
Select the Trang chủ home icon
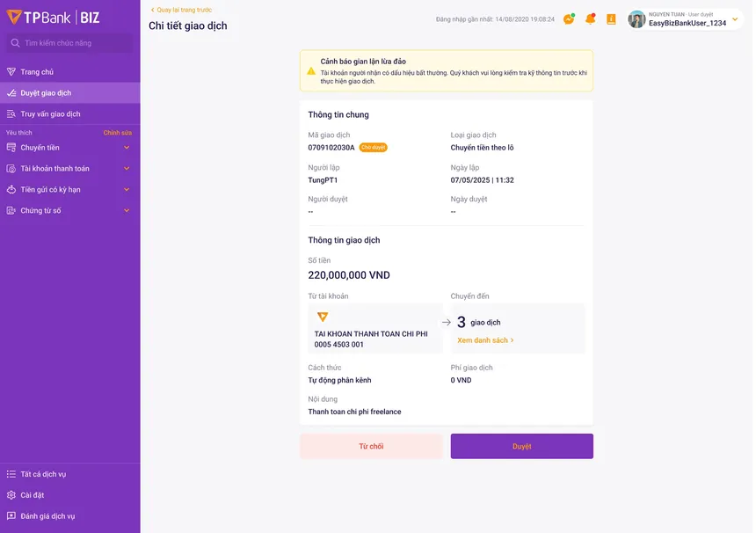[11, 70]
